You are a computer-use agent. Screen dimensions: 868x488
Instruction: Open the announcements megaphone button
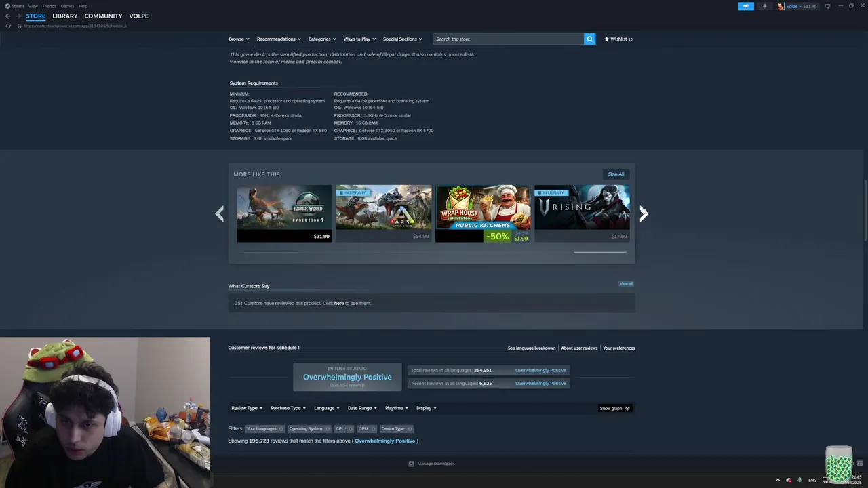click(x=745, y=6)
